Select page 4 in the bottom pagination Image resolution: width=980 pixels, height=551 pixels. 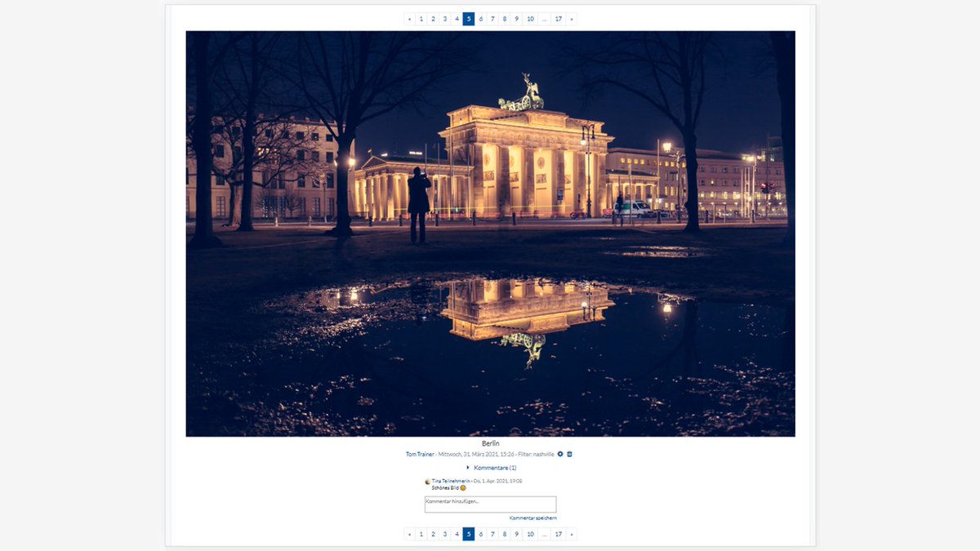457,534
